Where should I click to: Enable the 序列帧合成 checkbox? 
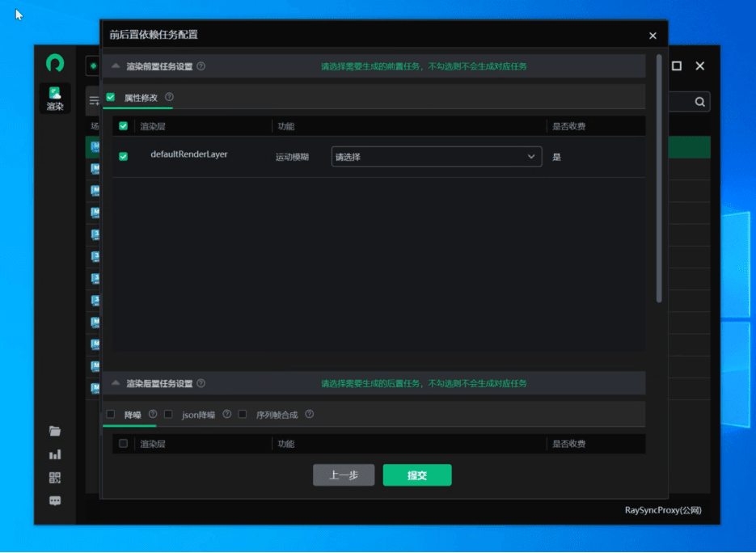pyautogui.click(x=243, y=415)
